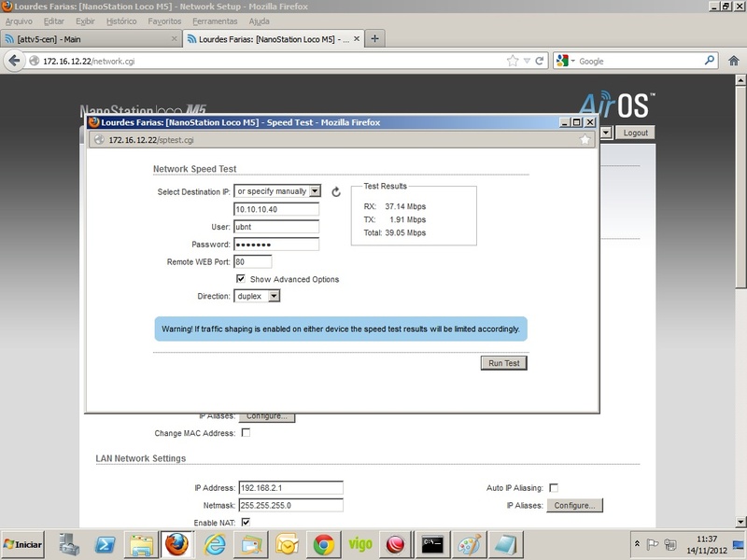747x560 pixels.
Task: Click the LAN IP Address field 192.168.2.1
Action: point(290,487)
